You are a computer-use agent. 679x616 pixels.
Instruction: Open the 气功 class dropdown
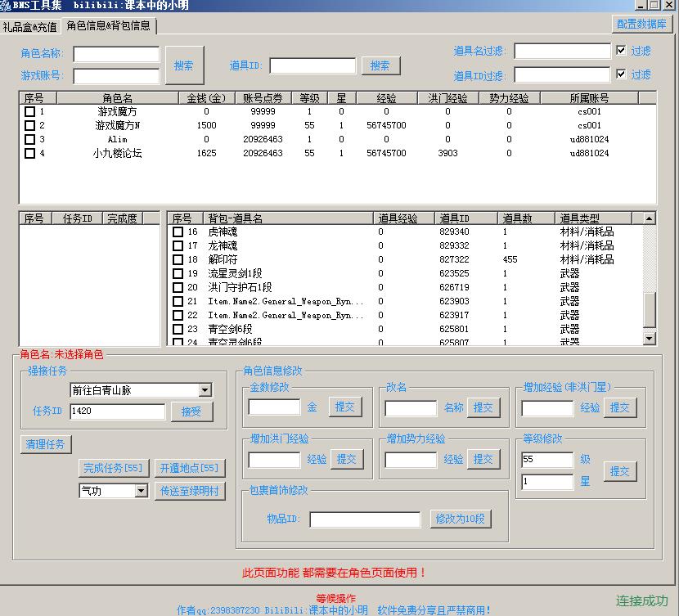[x=141, y=491]
